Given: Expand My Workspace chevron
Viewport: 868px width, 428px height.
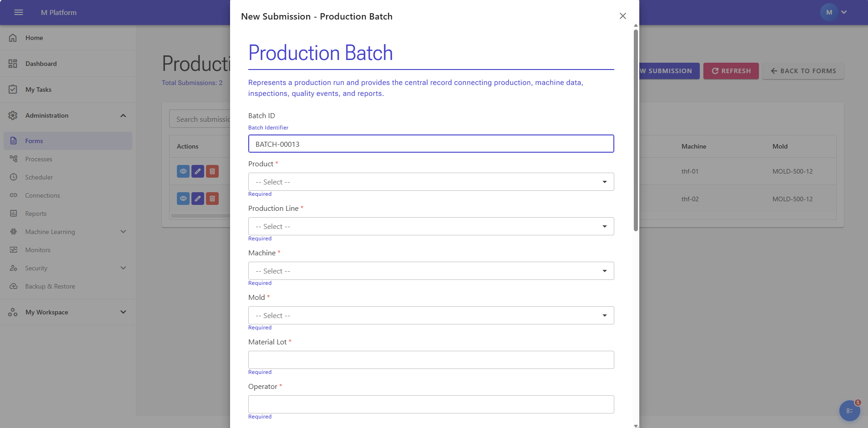Looking at the screenshot, I should pyautogui.click(x=123, y=312).
